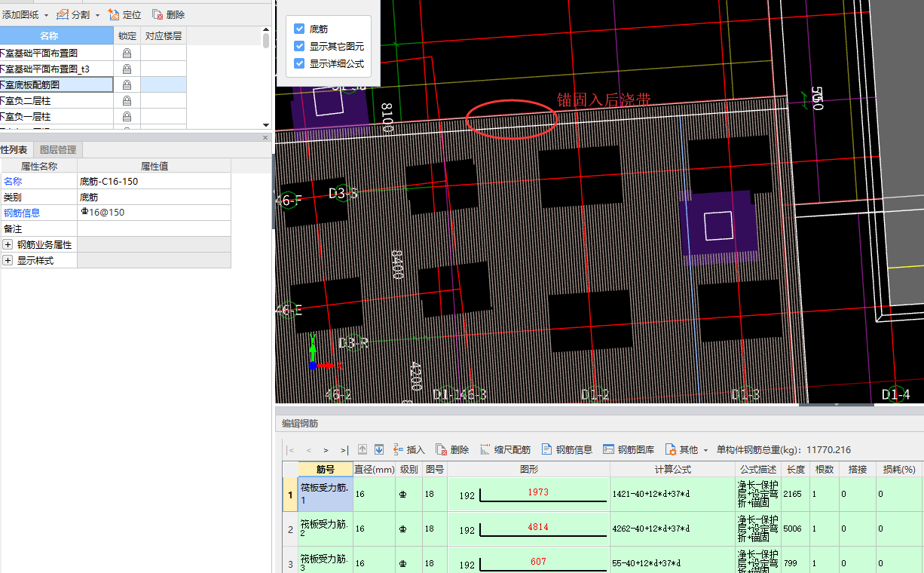
Task: Open 其他 dropdown arrow in rebar toolbar
Action: 705,450
